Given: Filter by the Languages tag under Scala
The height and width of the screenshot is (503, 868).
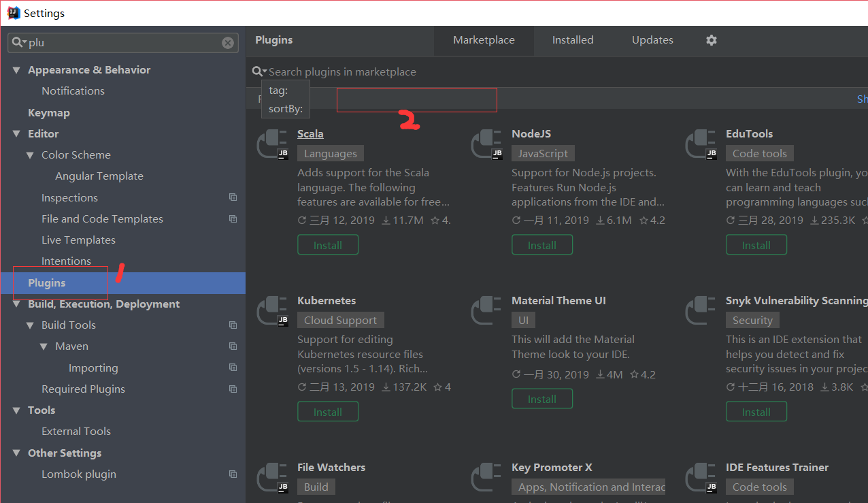Looking at the screenshot, I should pyautogui.click(x=331, y=154).
